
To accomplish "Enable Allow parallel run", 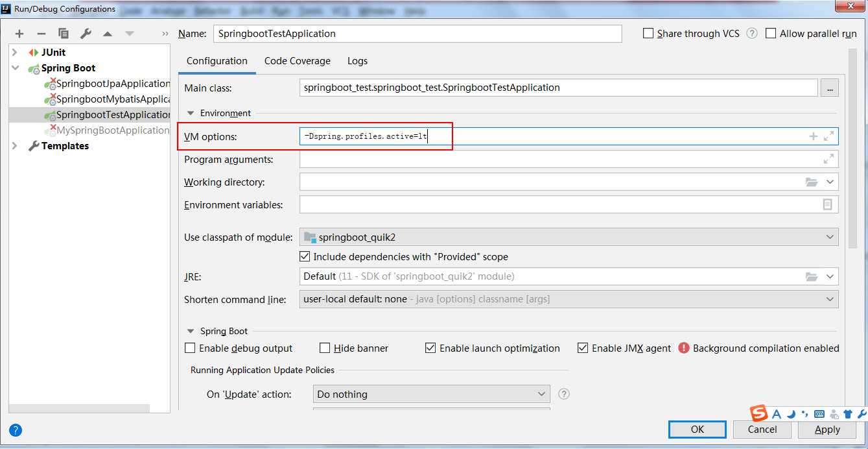I will pyautogui.click(x=771, y=33).
